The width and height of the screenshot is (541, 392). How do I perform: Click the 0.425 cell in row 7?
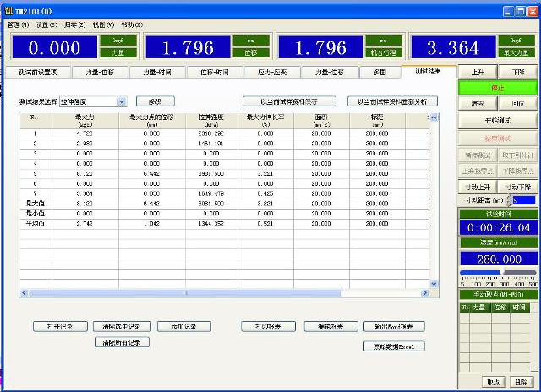(x=265, y=193)
